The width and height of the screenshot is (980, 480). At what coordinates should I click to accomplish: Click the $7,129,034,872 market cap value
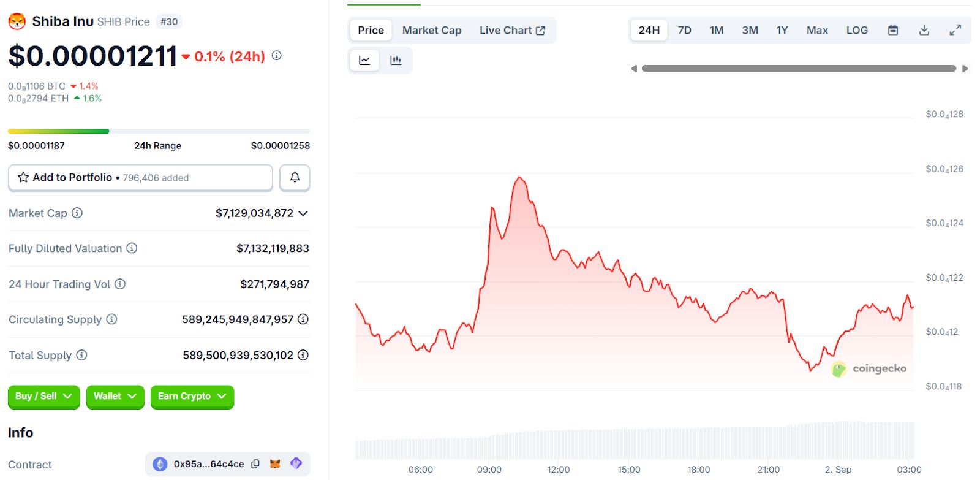point(254,213)
